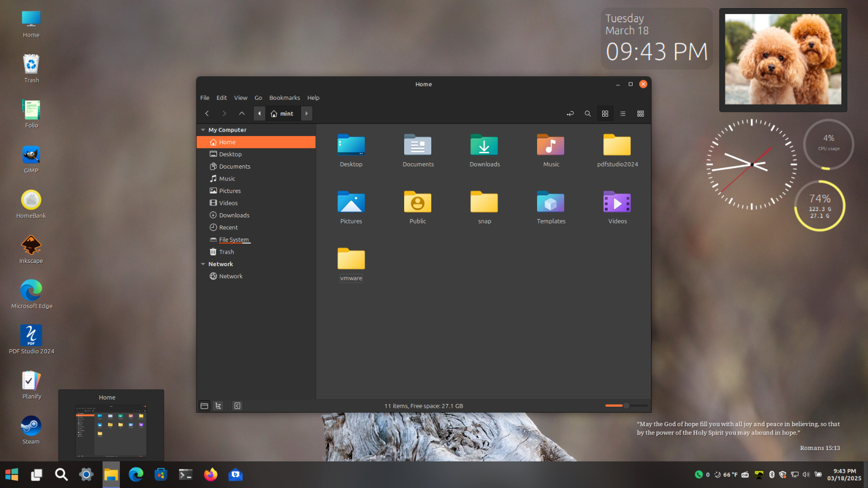Open the Downloads folder icon

[x=484, y=146]
